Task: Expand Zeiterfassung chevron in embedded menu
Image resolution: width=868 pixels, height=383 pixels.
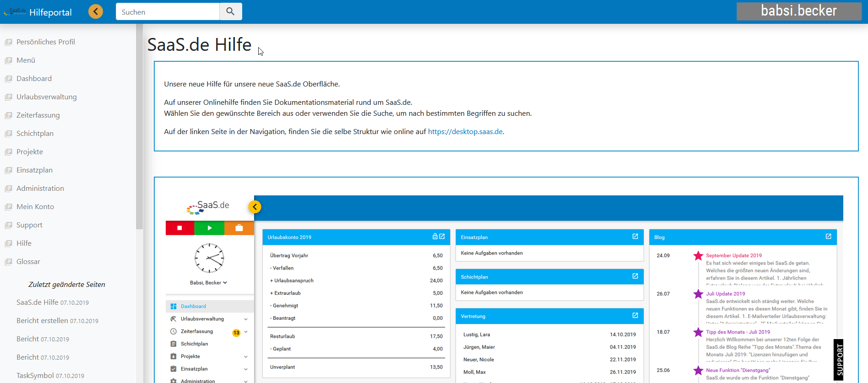Action: [x=246, y=332]
